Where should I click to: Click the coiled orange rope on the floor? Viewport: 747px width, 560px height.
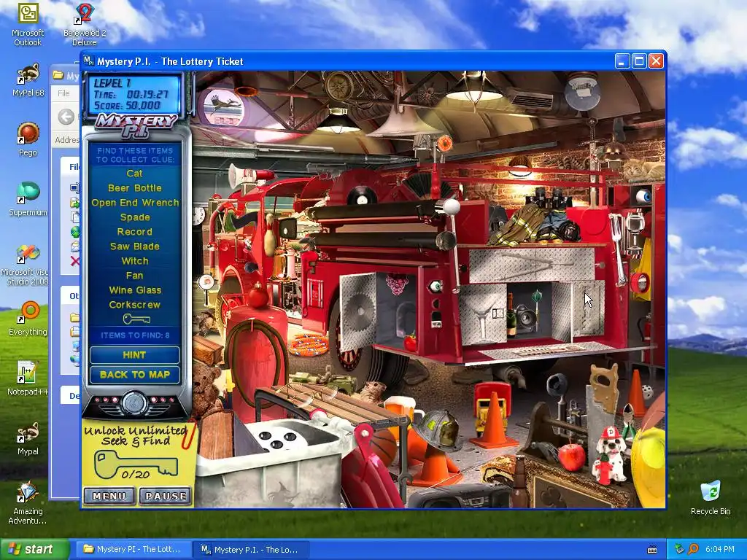point(309,344)
